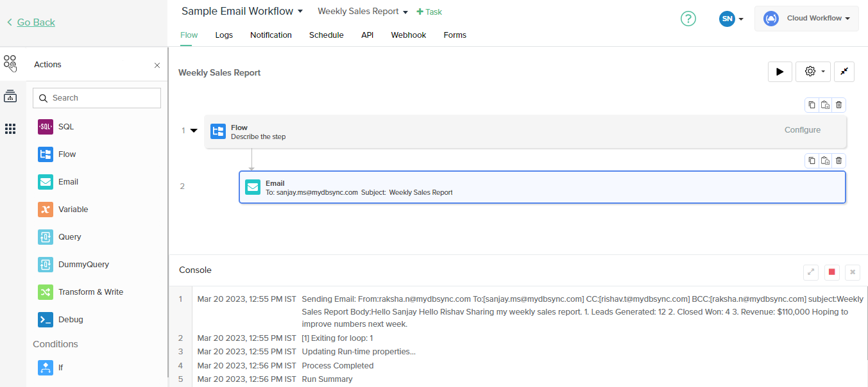Image resolution: width=868 pixels, height=387 pixels.
Task: Click the Go Back link
Action: point(36,22)
